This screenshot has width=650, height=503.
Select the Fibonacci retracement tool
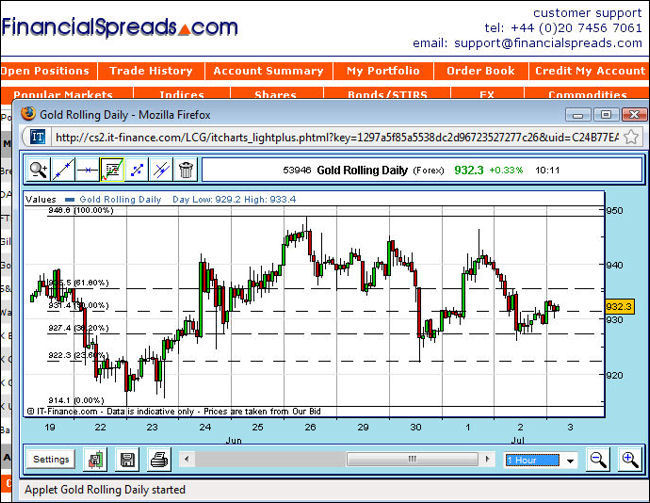click(112, 170)
